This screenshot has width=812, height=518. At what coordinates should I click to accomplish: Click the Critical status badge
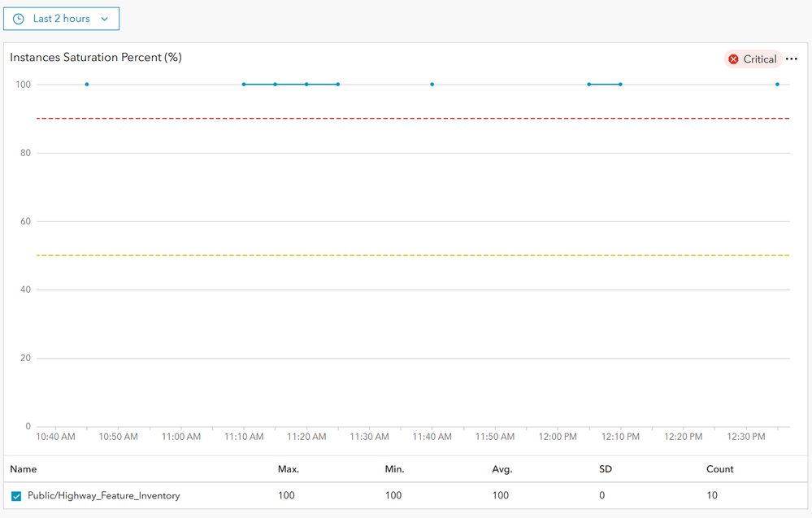point(753,59)
